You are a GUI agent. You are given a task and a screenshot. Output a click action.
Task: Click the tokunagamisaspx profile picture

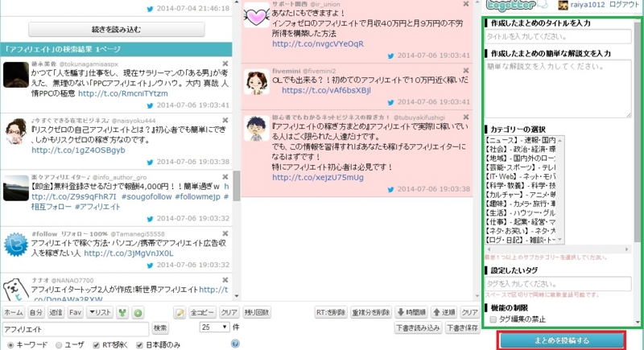[15, 75]
